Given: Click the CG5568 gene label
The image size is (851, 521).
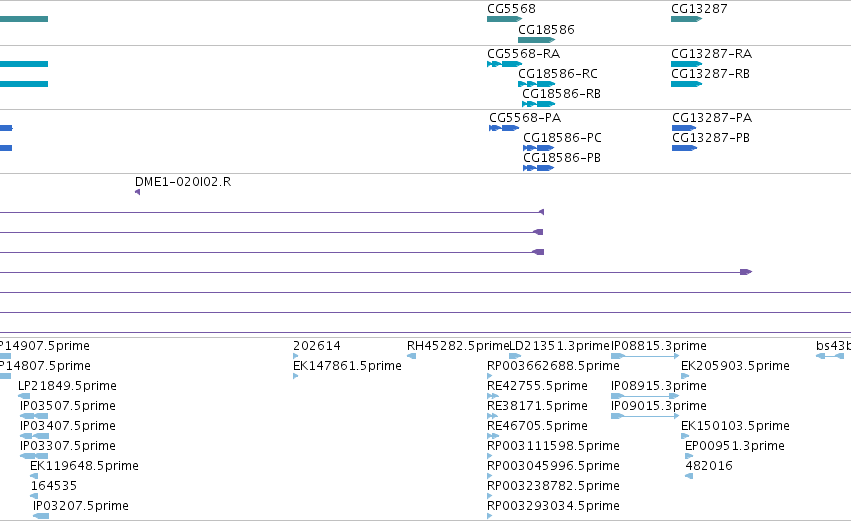Looking at the screenshot, I should pos(511,9).
